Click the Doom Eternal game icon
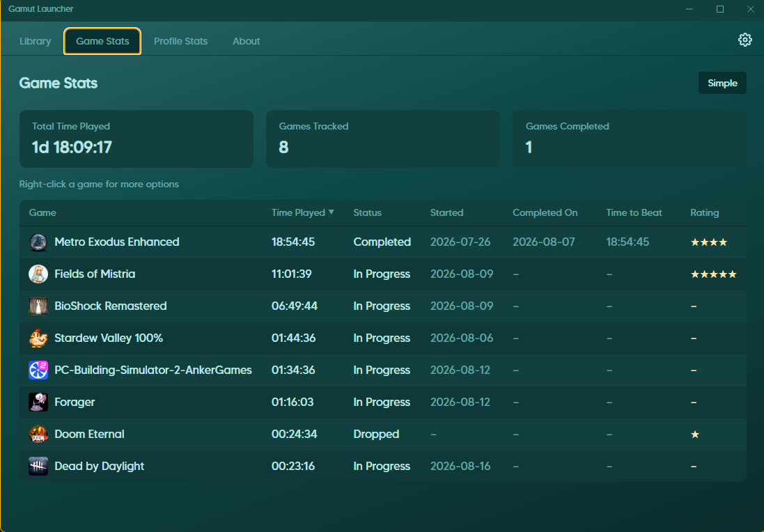 click(x=38, y=434)
